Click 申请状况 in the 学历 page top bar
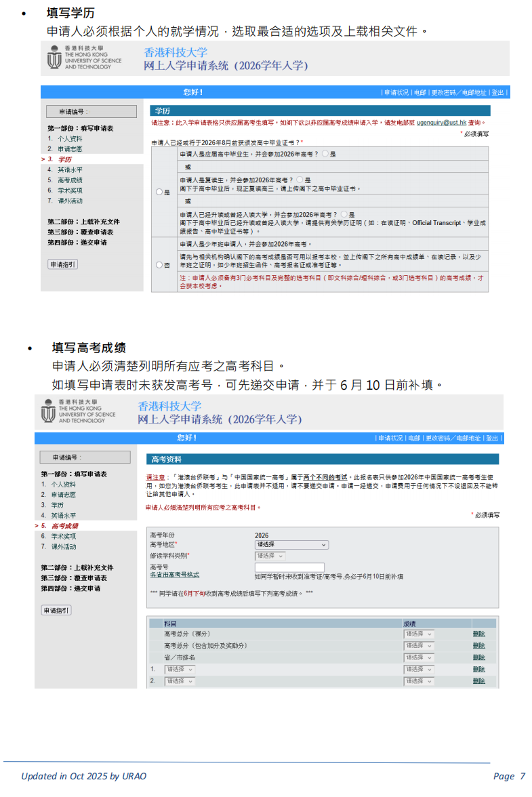 [396, 92]
